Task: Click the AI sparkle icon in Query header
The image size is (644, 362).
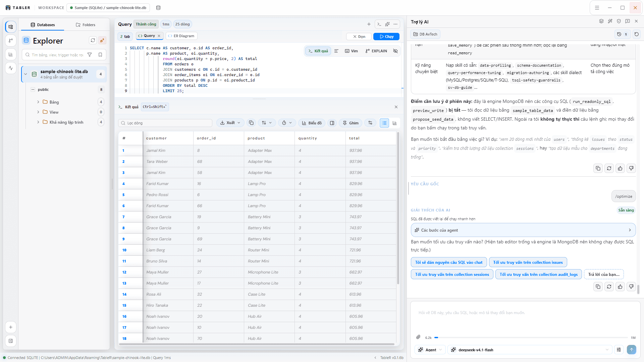Action: click(x=387, y=24)
